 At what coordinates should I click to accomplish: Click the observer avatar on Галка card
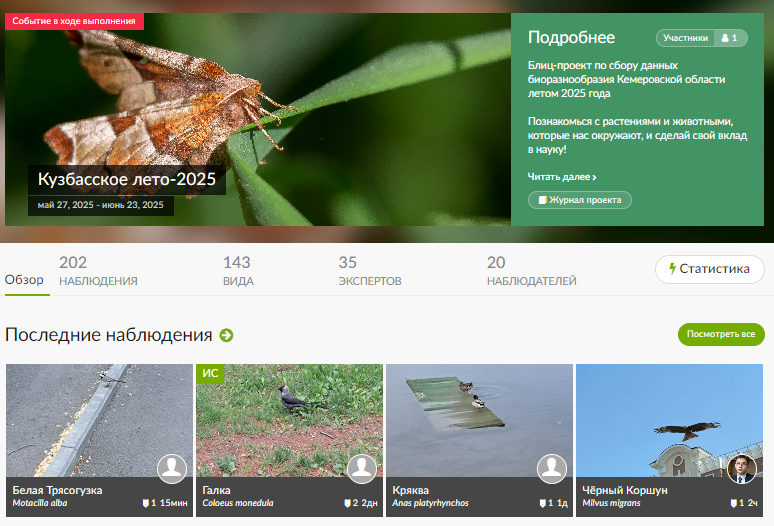coord(362,469)
